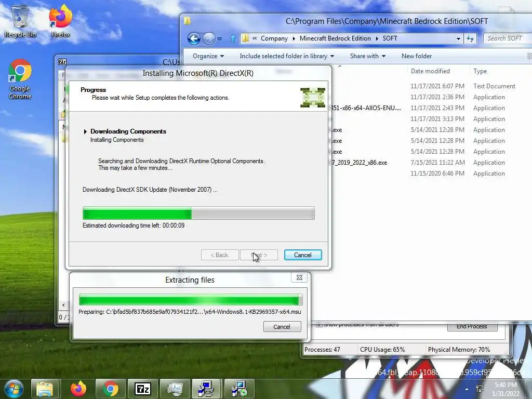532x399 pixels.
Task: Click the CPU Usage: 65% status text
Action: pos(382,350)
